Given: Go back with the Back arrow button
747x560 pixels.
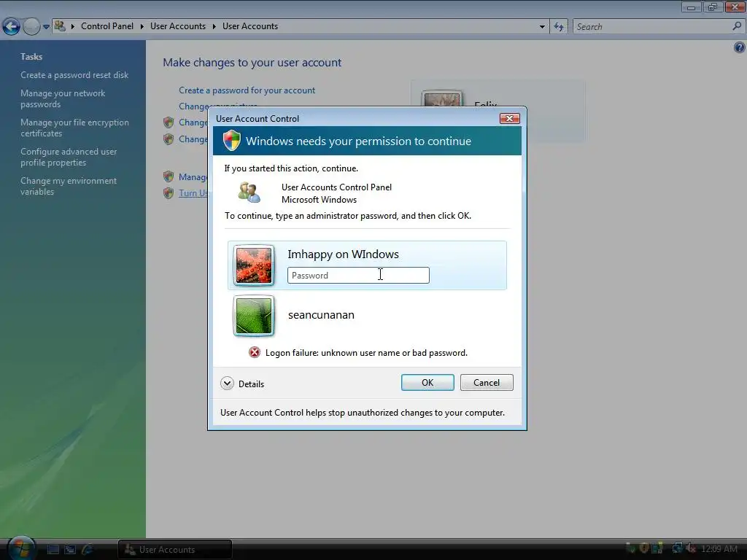Looking at the screenshot, I should pos(12,27).
